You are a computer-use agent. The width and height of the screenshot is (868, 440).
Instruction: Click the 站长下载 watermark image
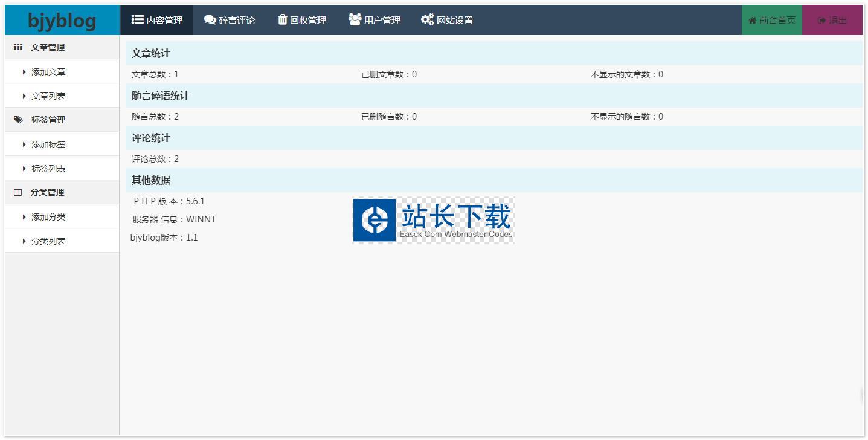[434, 221]
